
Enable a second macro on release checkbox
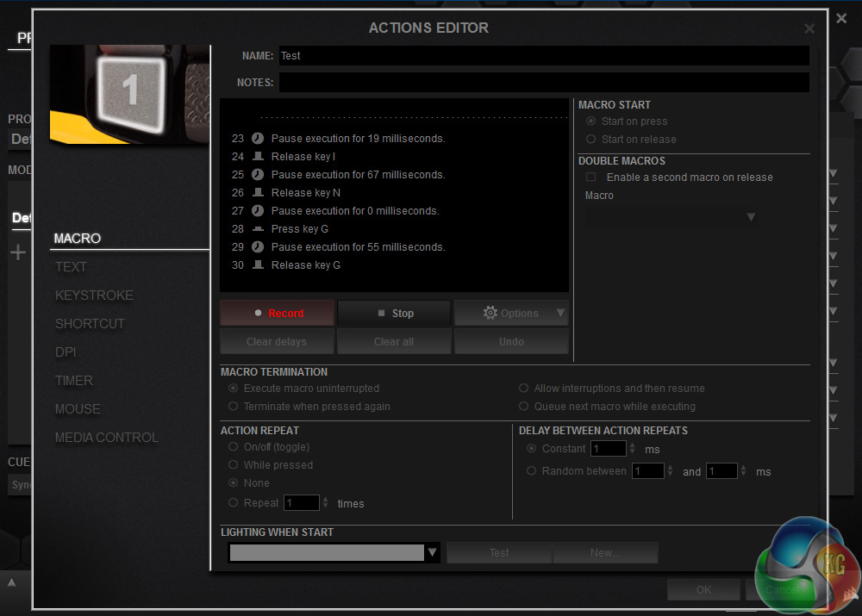click(x=590, y=177)
